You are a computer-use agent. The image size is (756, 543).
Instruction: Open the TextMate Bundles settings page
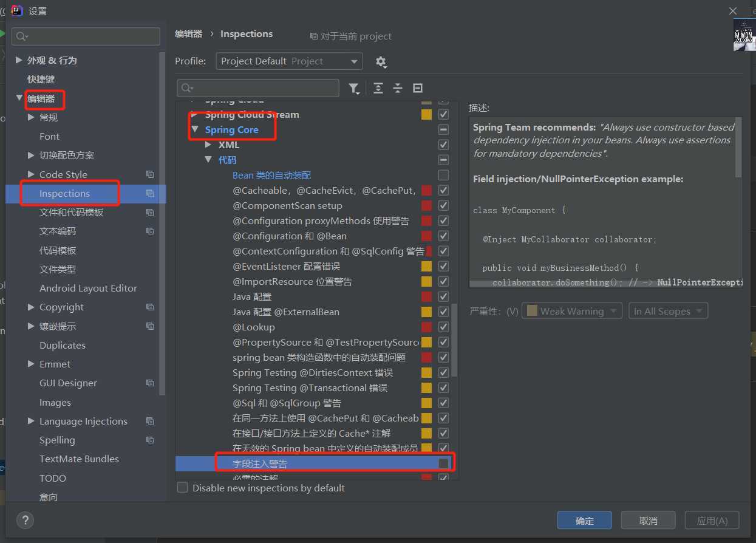79,459
